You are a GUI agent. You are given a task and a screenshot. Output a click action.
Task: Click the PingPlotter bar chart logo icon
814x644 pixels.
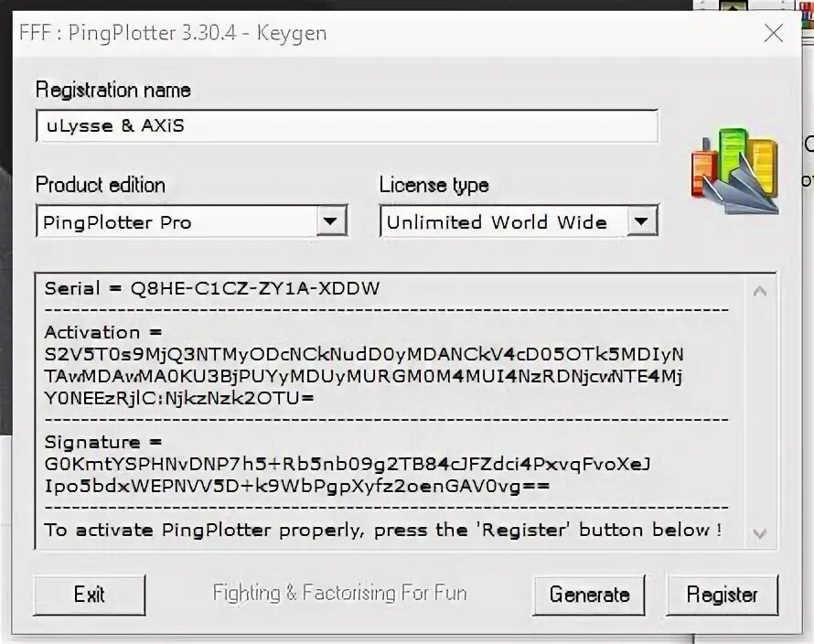tap(735, 171)
